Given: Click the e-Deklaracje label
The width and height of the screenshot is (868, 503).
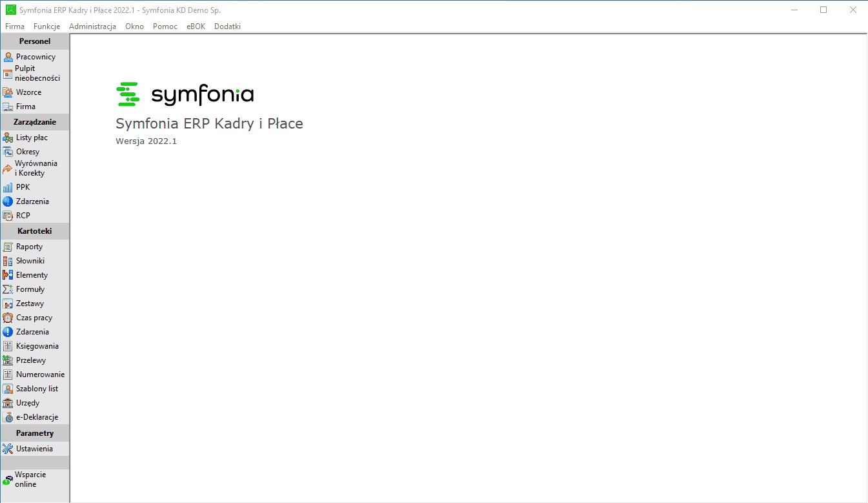Looking at the screenshot, I should 37,417.
